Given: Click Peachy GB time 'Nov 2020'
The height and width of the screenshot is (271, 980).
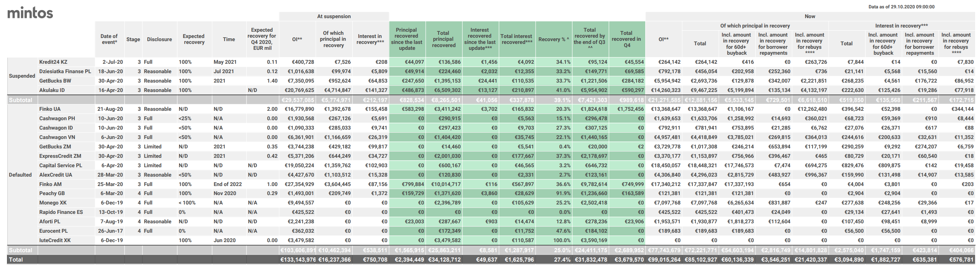Looking at the screenshot, I should [x=225, y=193].
